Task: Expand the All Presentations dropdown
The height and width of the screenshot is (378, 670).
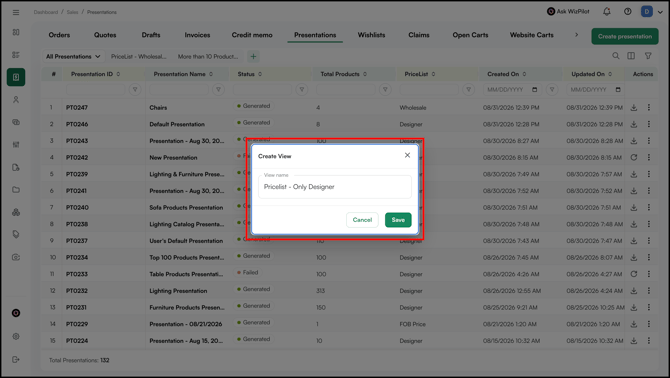Action: pos(73,56)
